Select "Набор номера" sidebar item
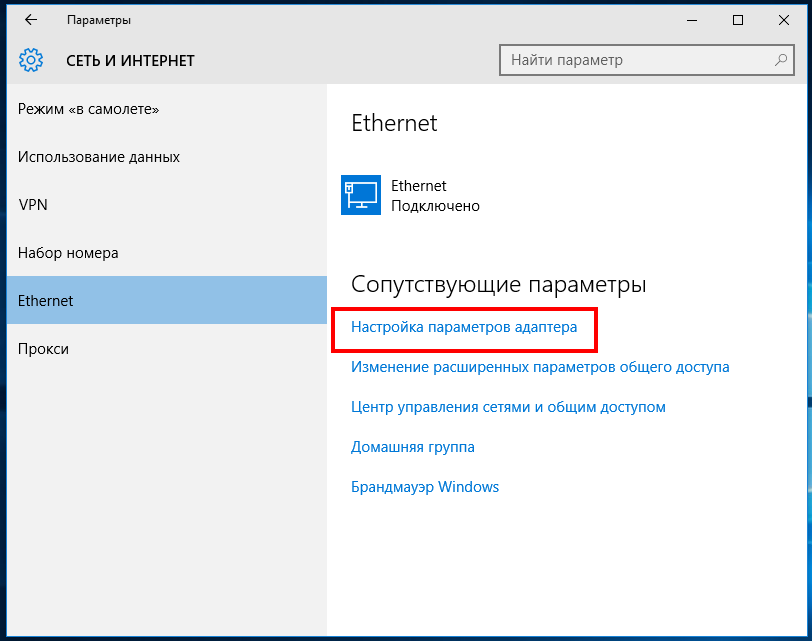The width and height of the screenshot is (812, 641). [x=68, y=253]
